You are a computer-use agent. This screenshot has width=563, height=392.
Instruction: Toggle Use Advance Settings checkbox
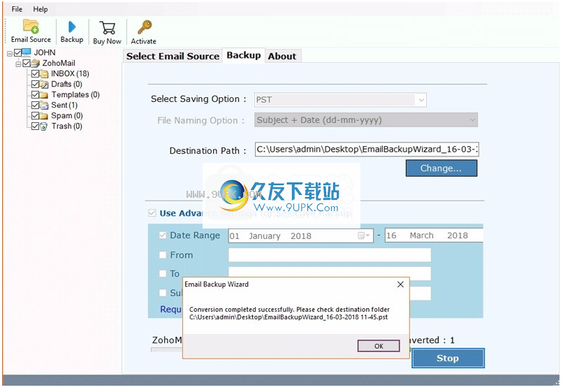(152, 213)
